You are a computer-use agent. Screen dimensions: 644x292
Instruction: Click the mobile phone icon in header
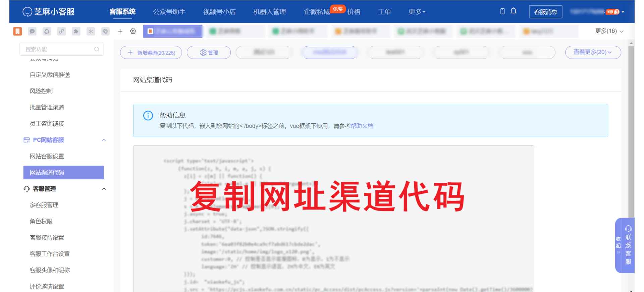(x=502, y=11)
